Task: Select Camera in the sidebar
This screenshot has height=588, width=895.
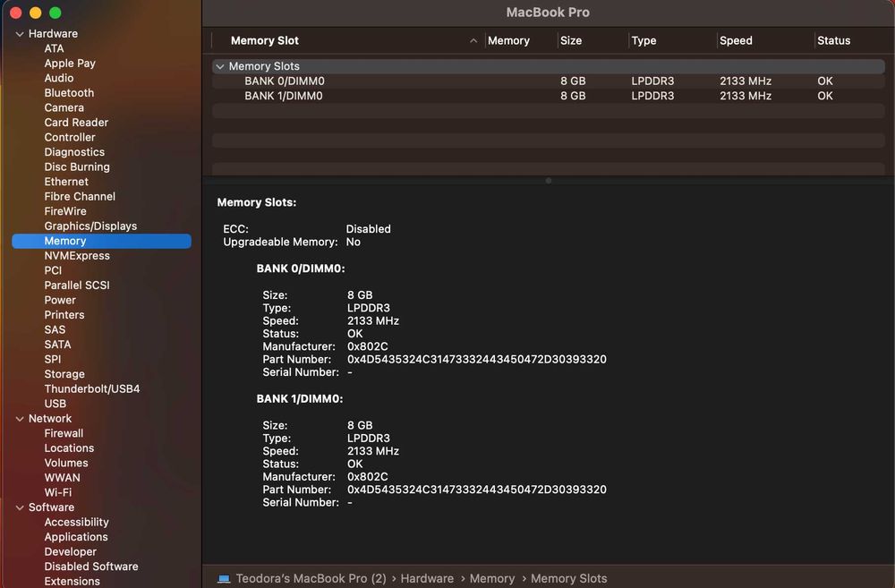Action: click(64, 108)
